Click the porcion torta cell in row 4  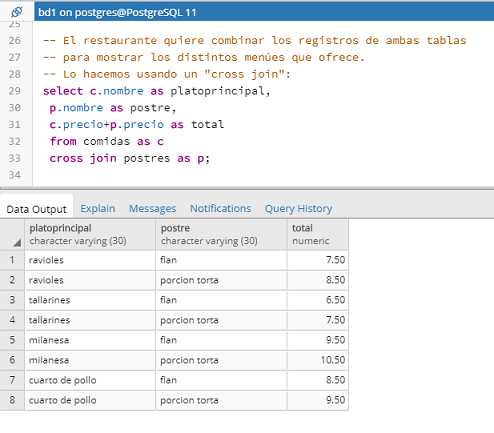(x=221, y=320)
